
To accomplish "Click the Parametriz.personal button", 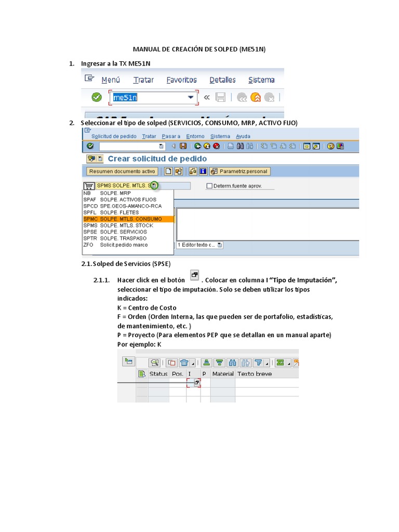I will [x=240, y=171].
